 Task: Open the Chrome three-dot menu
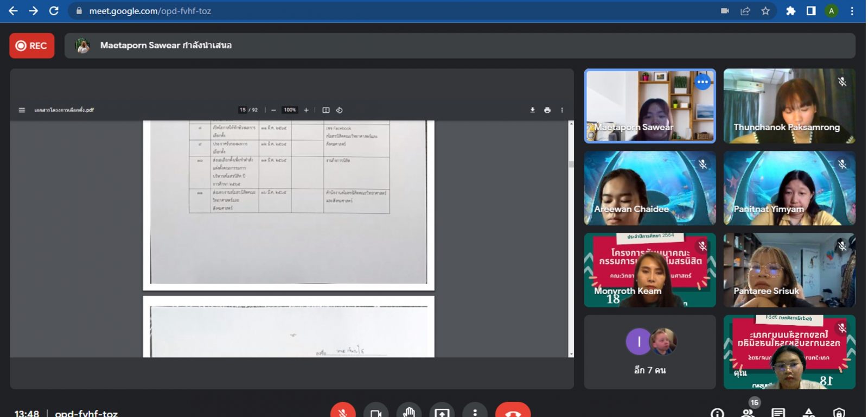[x=852, y=11]
